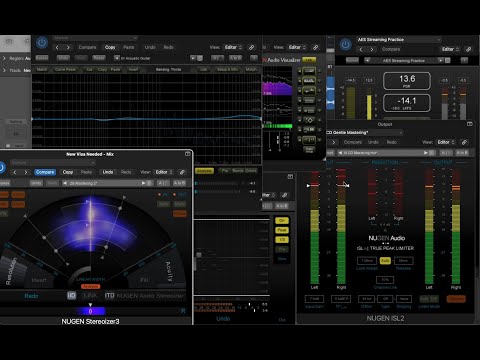Click next arrow beside AES Streaming Practice preset bar
The width and height of the screenshot is (480, 360).
tap(441, 60)
